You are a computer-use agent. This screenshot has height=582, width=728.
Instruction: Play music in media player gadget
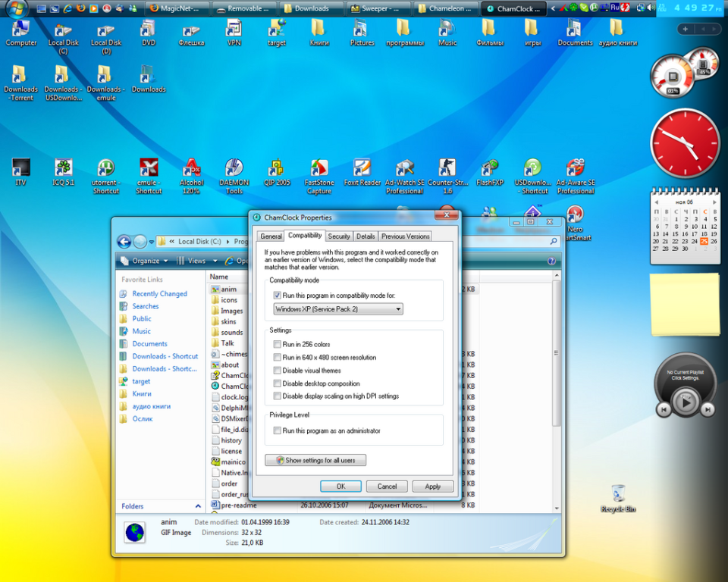pos(686,402)
